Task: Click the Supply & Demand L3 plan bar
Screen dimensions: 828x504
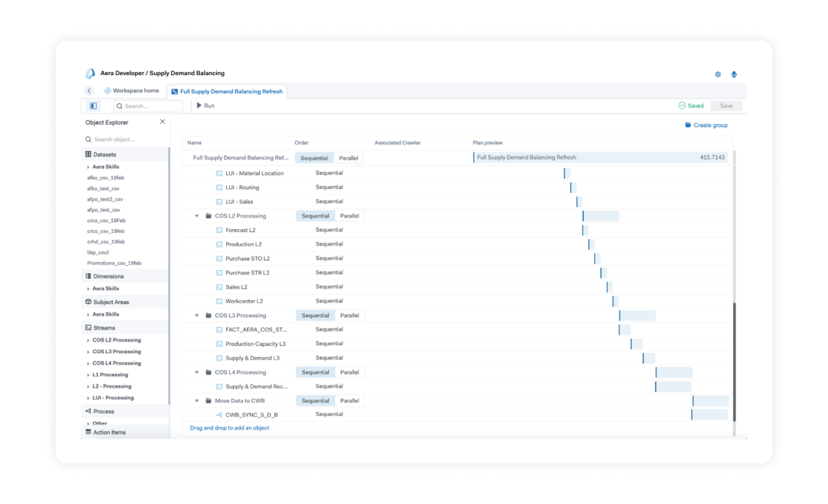Action: [649, 358]
